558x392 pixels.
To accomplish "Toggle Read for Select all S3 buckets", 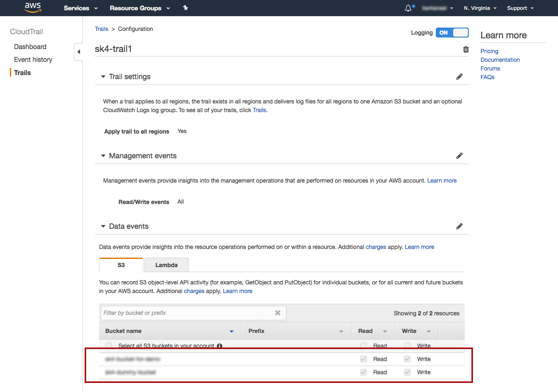I will (x=364, y=346).
